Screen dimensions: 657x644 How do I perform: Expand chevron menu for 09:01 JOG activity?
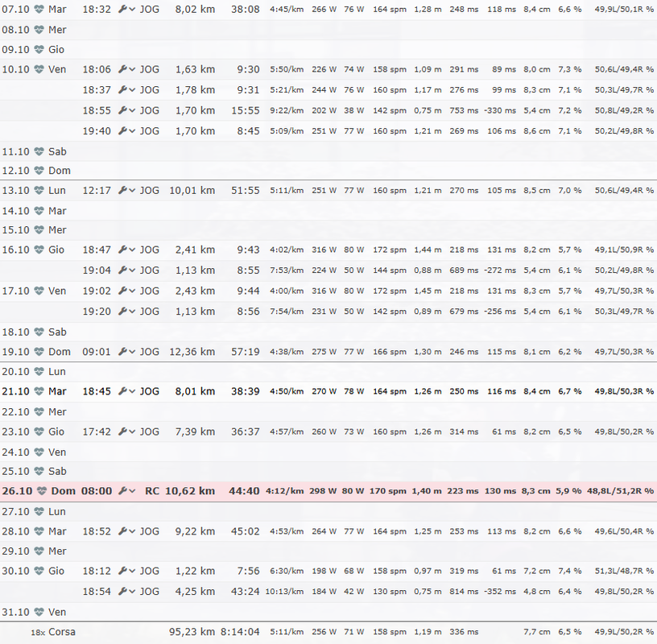pyautogui.click(x=132, y=352)
